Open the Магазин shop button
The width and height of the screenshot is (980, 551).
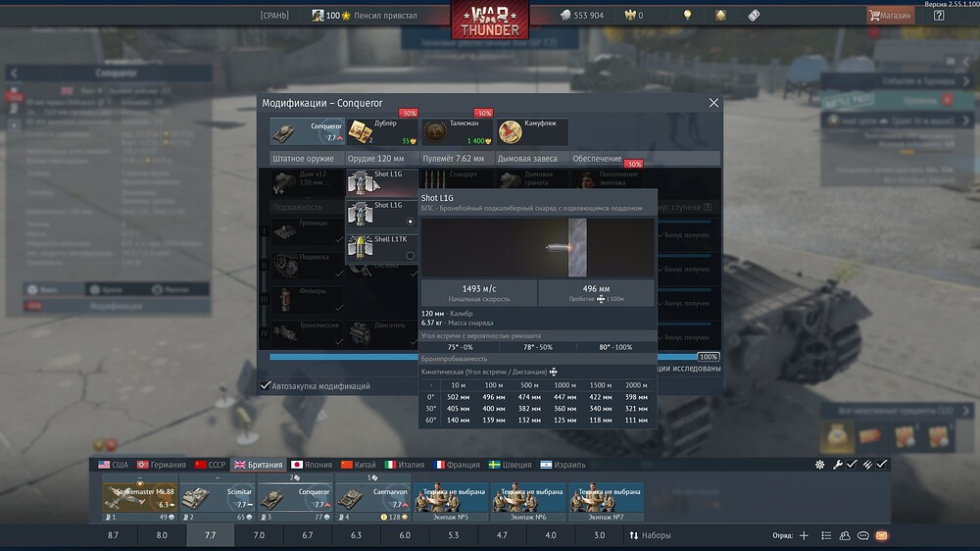pos(890,15)
